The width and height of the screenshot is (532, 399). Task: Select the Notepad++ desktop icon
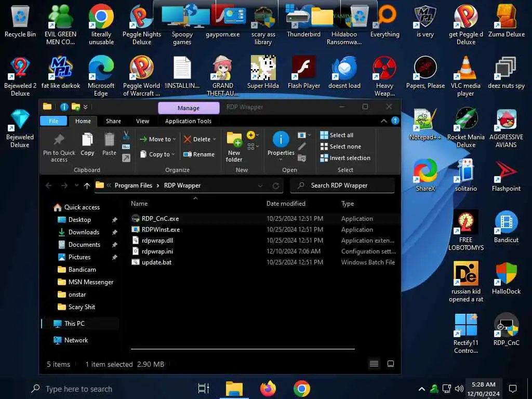pyautogui.click(x=425, y=124)
